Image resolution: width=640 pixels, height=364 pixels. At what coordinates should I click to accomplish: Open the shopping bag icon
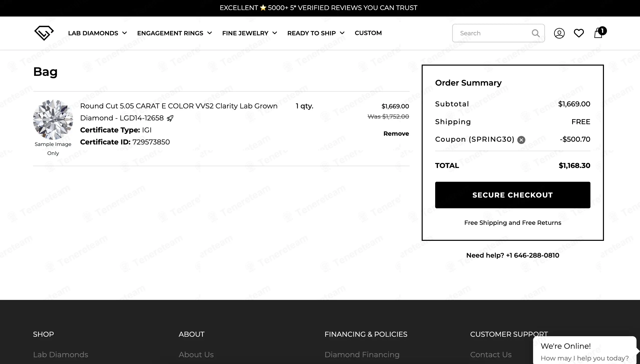coord(600,33)
